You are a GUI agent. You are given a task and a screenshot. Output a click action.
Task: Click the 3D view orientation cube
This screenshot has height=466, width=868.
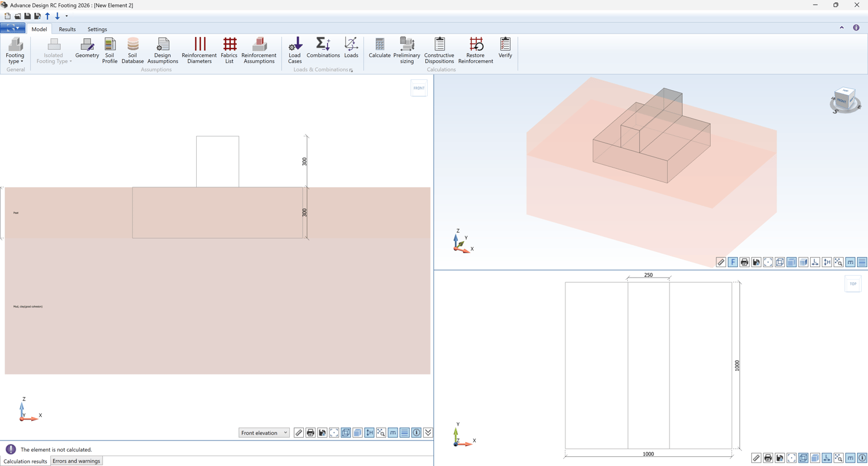click(x=844, y=100)
